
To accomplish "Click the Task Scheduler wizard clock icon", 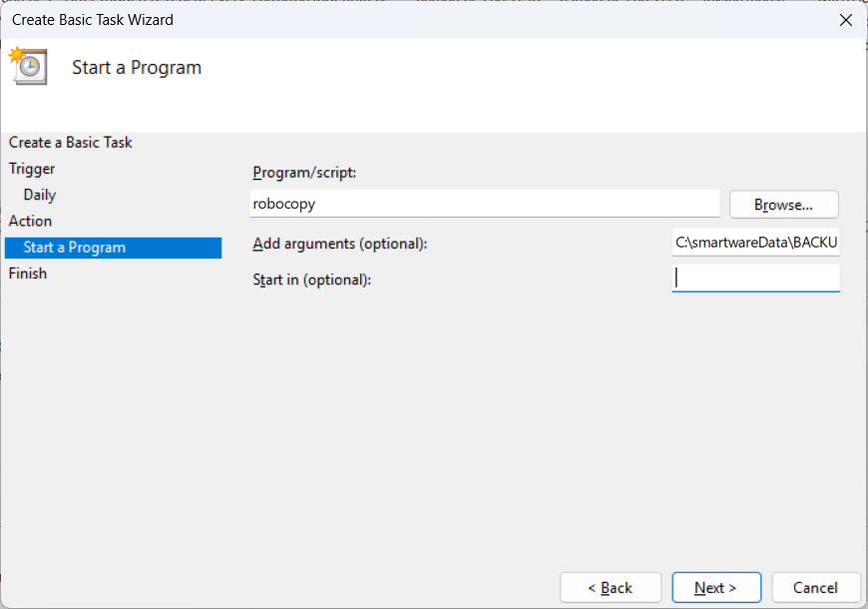I will click(27, 66).
